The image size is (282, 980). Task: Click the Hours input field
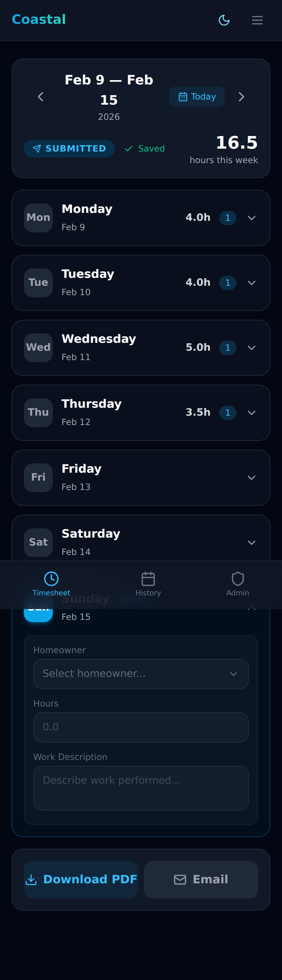tap(141, 727)
